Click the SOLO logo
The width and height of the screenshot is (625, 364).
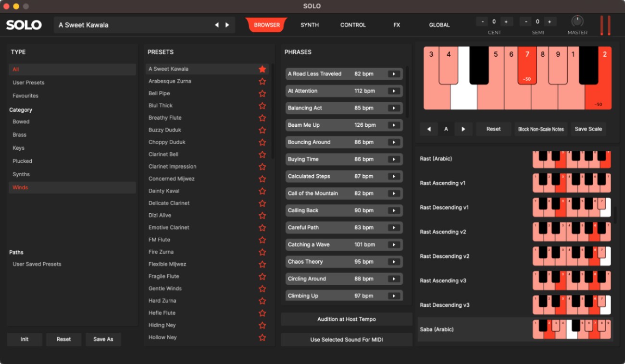coord(24,25)
